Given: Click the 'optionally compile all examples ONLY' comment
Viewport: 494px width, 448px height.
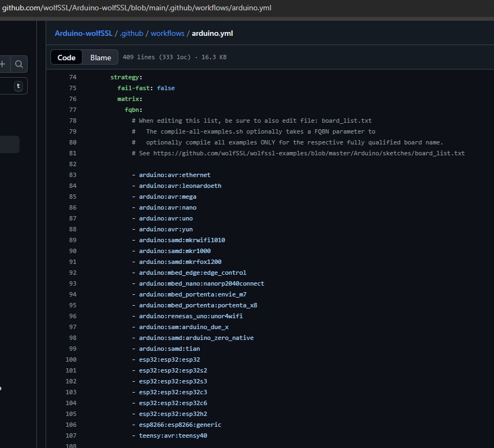Looking at the screenshot, I should (x=287, y=142).
